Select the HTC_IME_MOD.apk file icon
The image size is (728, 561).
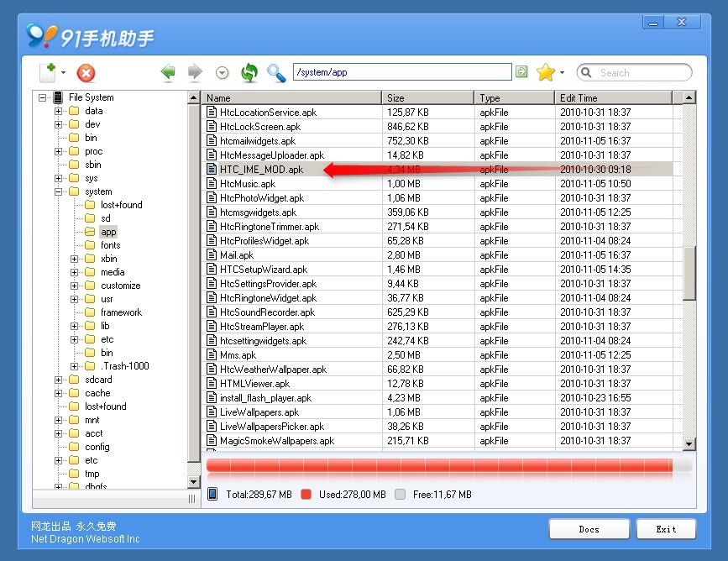(212, 169)
